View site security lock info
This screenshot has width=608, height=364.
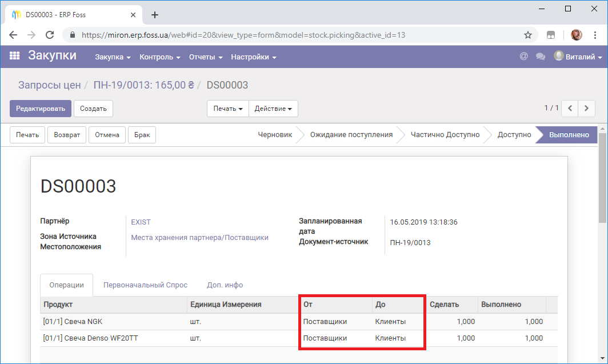pyautogui.click(x=73, y=35)
